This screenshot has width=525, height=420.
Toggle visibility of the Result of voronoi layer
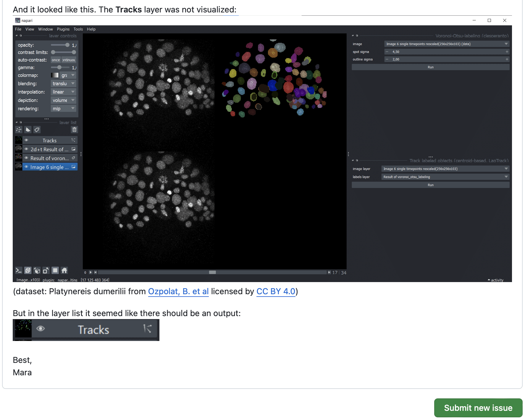[x=26, y=158]
